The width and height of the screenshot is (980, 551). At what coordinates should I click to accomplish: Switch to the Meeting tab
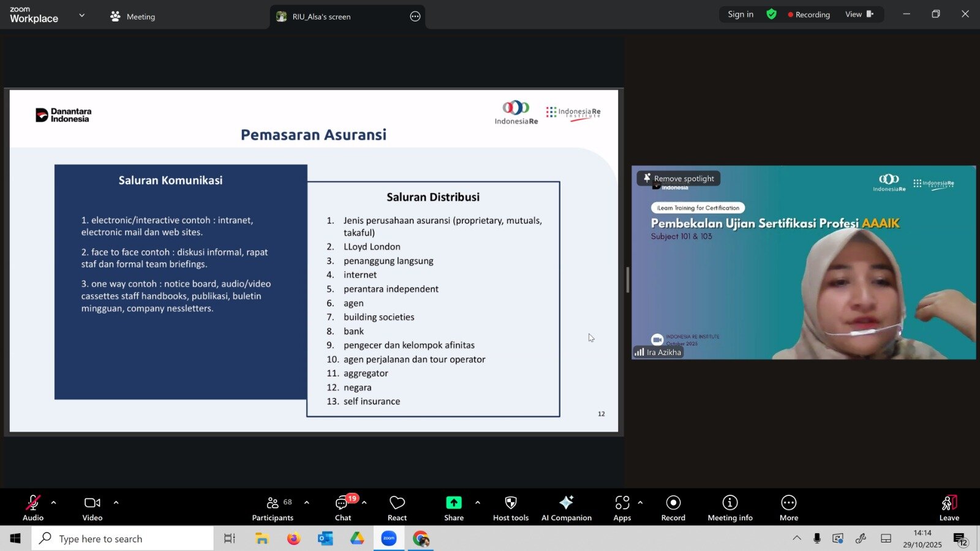pos(133,17)
